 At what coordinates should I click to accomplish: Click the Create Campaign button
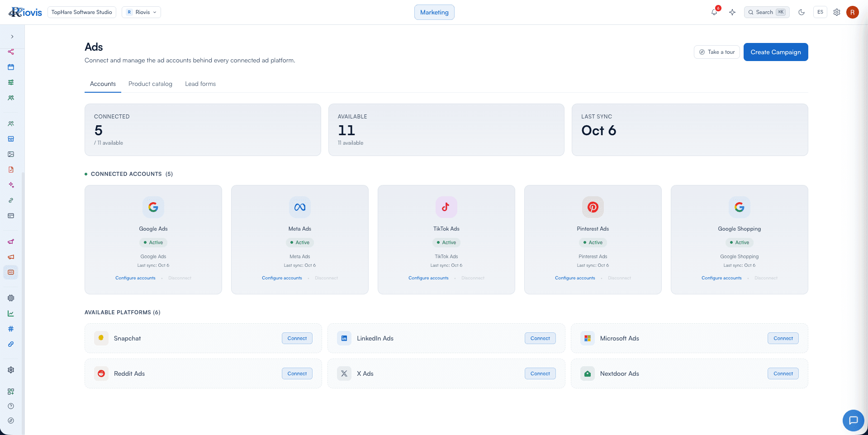776,52
